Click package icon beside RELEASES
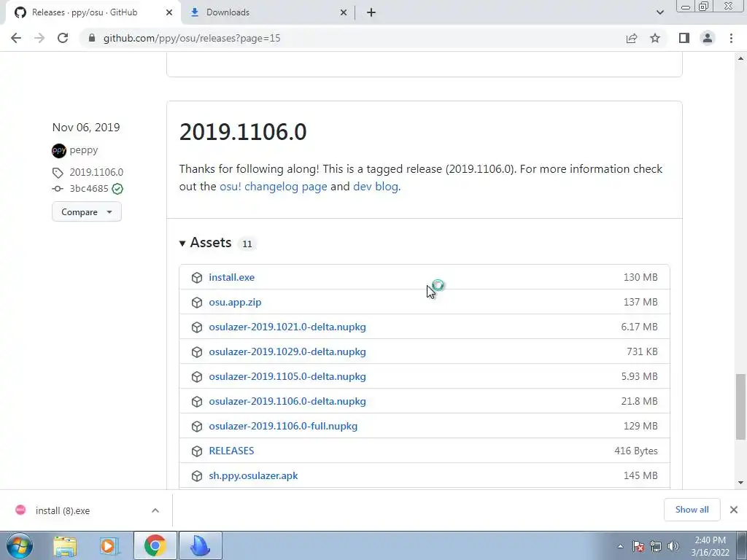Viewport: 747px width, 560px height. 197,451
